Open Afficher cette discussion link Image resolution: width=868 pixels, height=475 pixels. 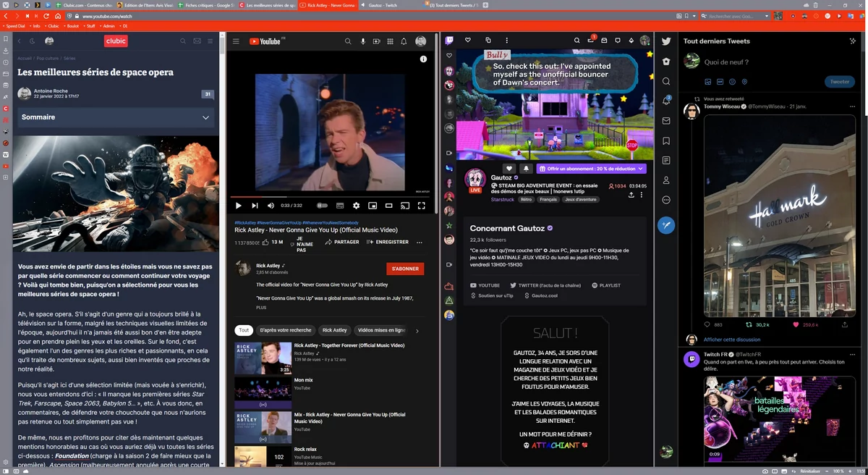(x=732, y=340)
